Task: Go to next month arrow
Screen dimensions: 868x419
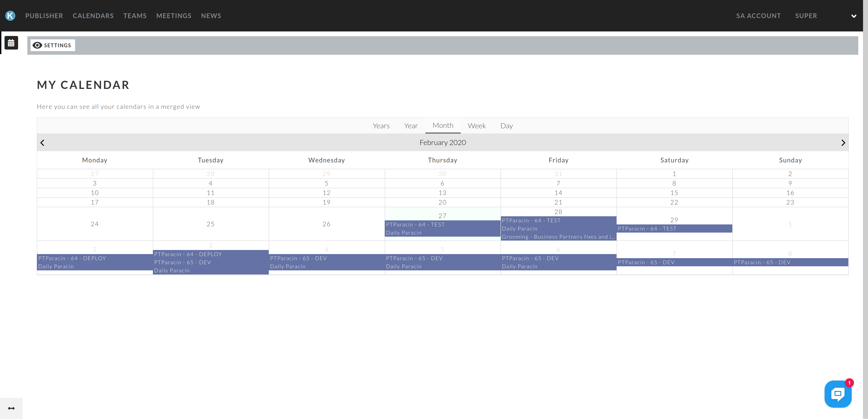Action: [x=843, y=143]
